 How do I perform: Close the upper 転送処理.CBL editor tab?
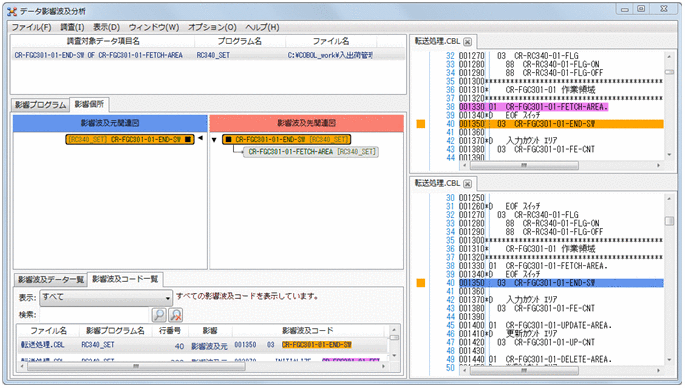(467, 42)
